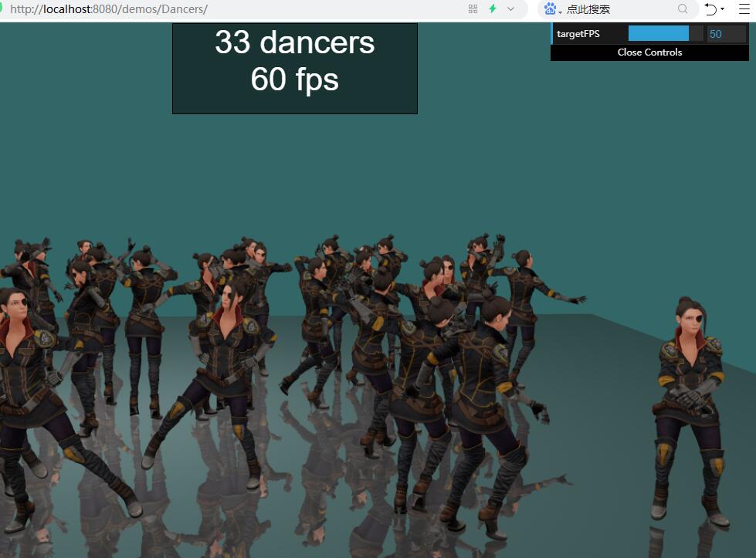Click the Baidu paw search engine icon
Image resolution: width=756 pixels, height=558 pixels.
tap(550, 8)
